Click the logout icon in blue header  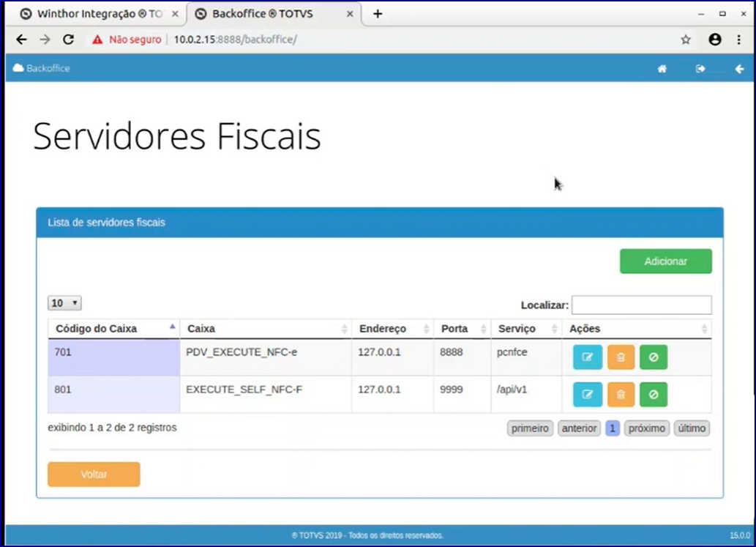coord(700,69)
